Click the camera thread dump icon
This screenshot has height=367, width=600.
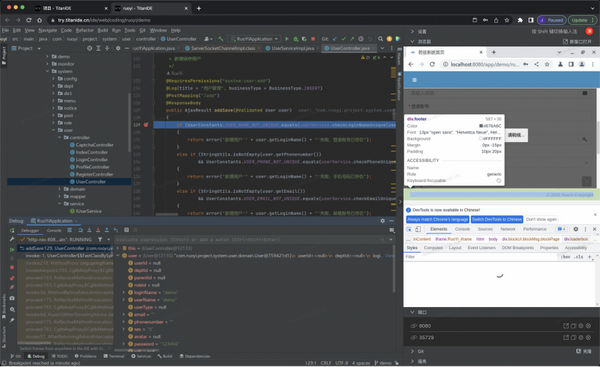point(12,298)
